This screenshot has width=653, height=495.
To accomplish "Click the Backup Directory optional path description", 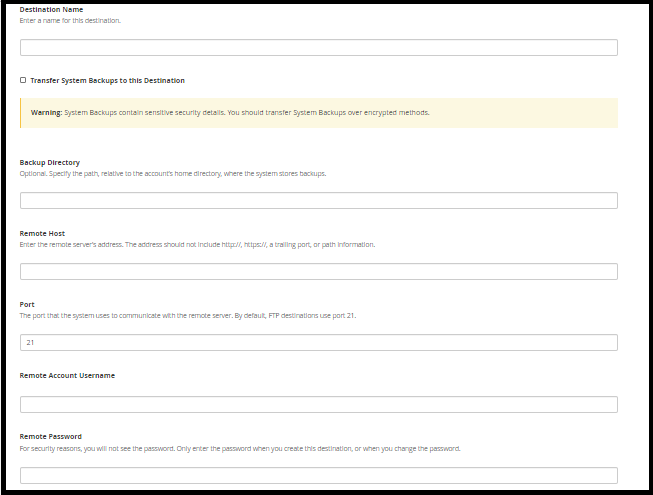I will 173,174.
